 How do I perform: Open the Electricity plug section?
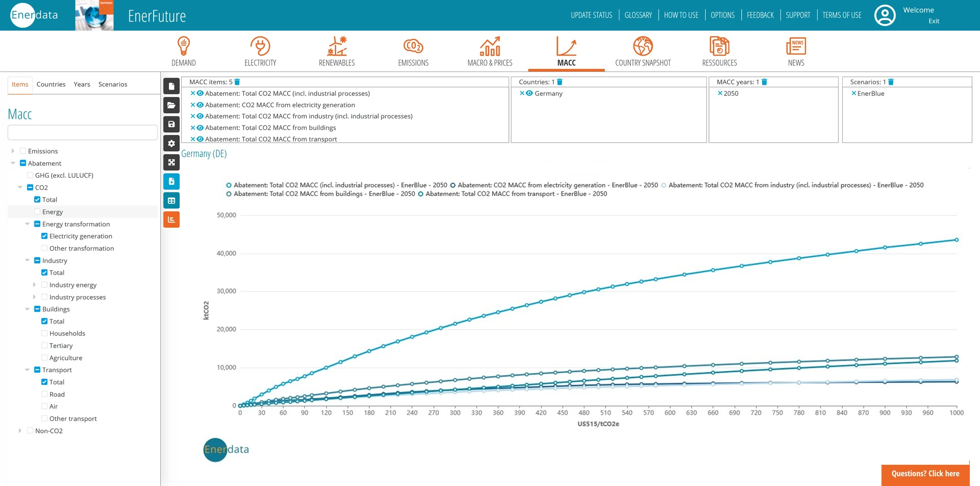coord(260,51)
